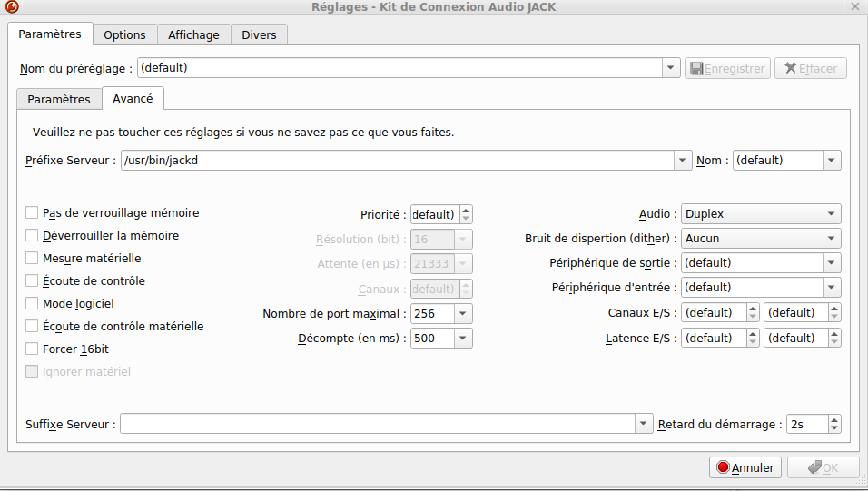The height and width of the screenshot is (491, 868).
Task: Click the Retard du démarrage 2s field
Action: point(808,425)
